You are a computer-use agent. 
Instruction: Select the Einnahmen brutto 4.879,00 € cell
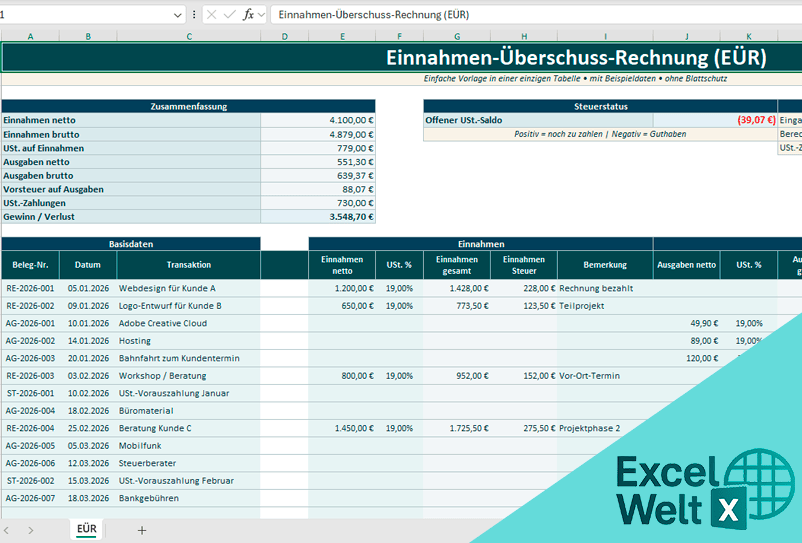coord(318,134)
